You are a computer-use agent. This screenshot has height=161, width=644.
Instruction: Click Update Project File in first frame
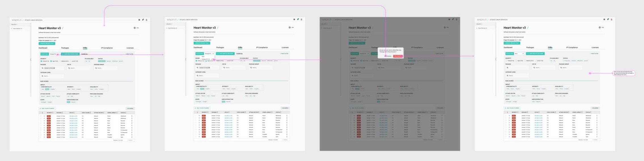[47, 44]
